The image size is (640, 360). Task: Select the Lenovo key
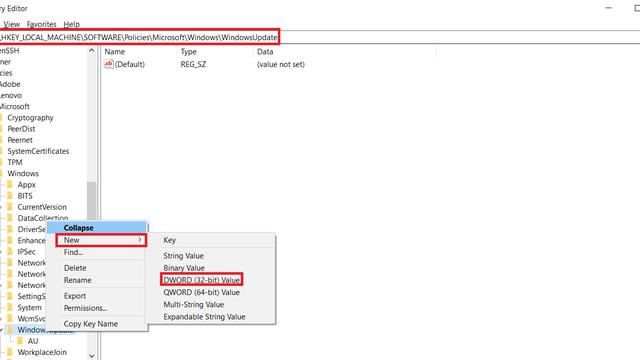click(11, 95)
